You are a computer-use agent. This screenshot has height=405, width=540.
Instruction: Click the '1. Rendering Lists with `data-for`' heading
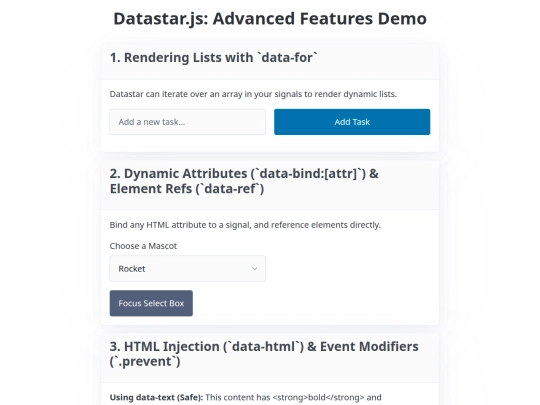[x=214, y=58]
